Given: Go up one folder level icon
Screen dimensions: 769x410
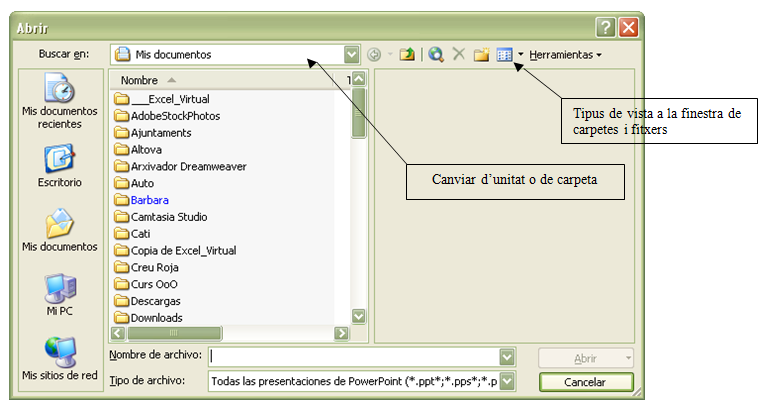Looking at the screenshot, I should pos(407,54).
